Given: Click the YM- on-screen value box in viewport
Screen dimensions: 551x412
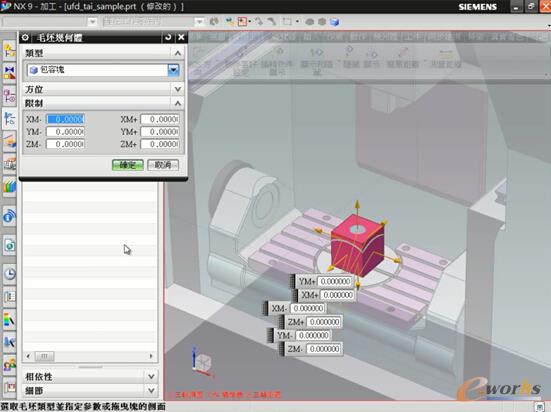Looking at the screenshot, I should coord(313,335).
